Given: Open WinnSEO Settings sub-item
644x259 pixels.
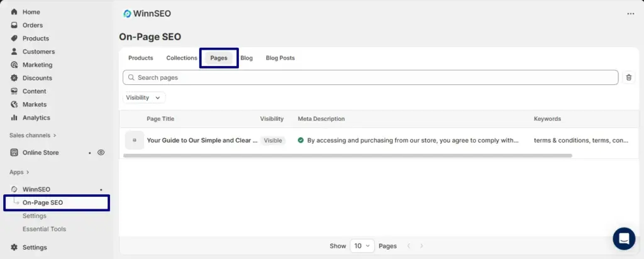Looking at the screenshot, I should click(35, 216).
